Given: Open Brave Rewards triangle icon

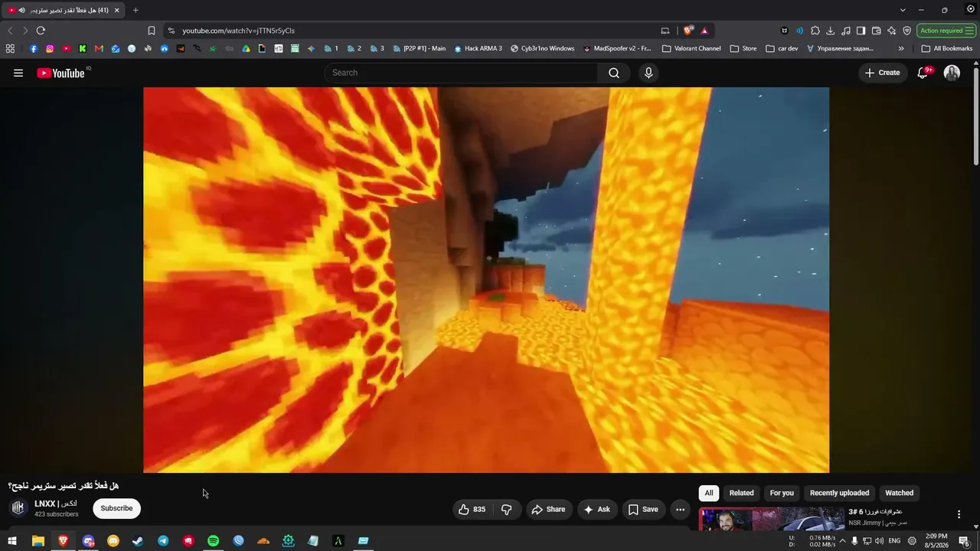Looking at the screenshot, I should (x=704, y=31).
